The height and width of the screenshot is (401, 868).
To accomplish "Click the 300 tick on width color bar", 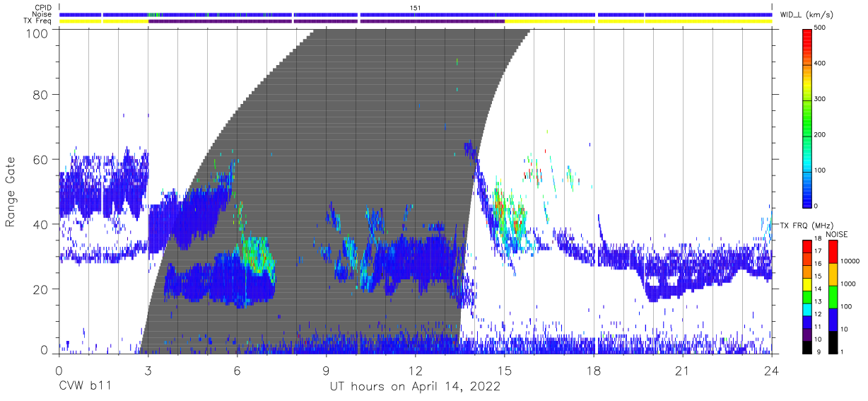I will (x=819, y=99).
